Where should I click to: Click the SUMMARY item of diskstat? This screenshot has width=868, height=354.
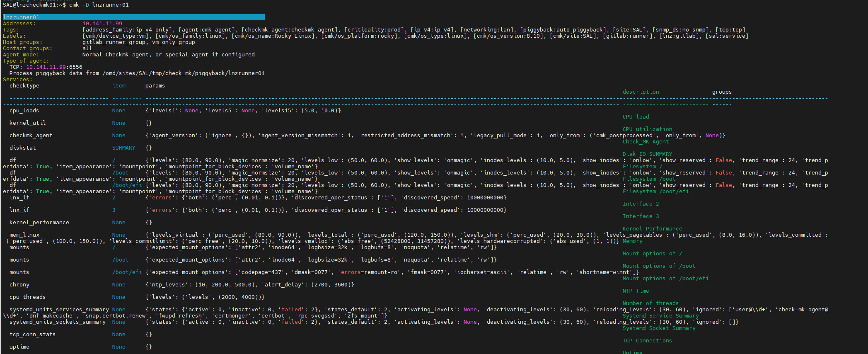(123, 148)
